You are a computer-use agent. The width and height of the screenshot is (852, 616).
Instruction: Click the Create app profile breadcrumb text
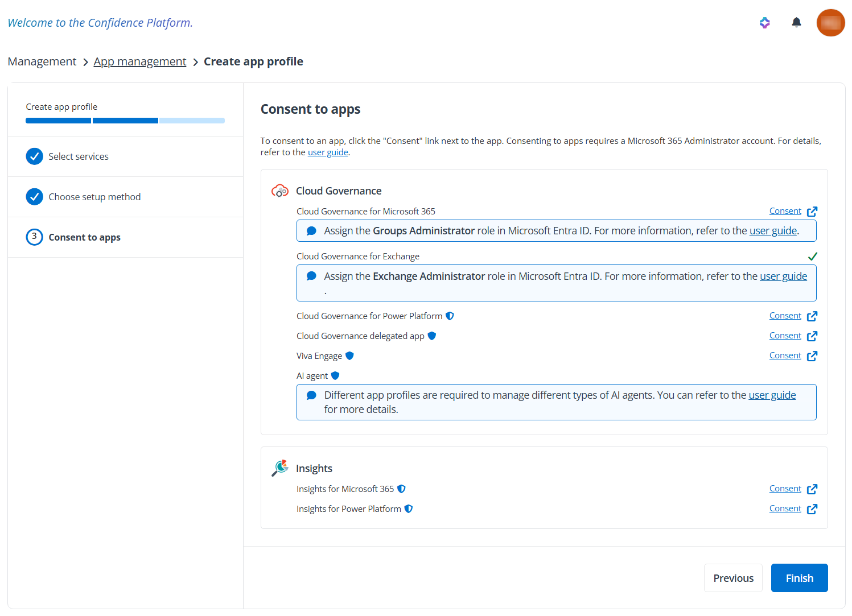[253, 61]
